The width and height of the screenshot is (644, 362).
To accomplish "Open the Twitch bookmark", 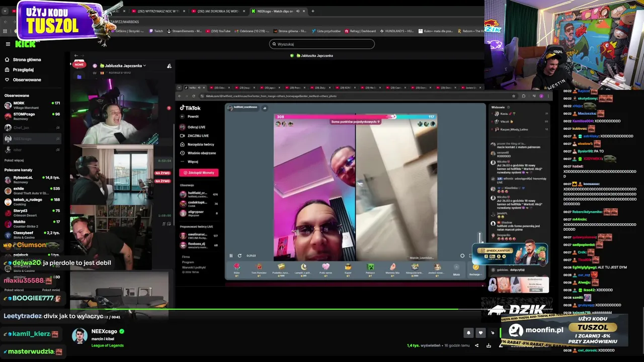I will coord(156,31).
